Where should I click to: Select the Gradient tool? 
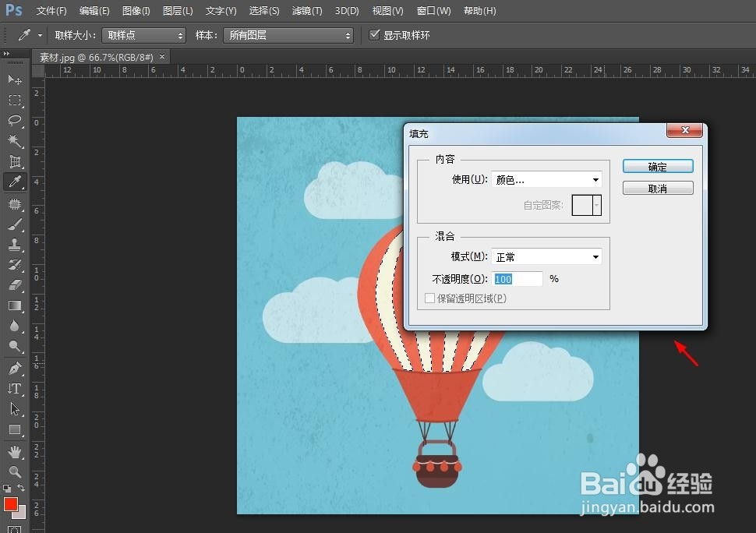(15, 305)
